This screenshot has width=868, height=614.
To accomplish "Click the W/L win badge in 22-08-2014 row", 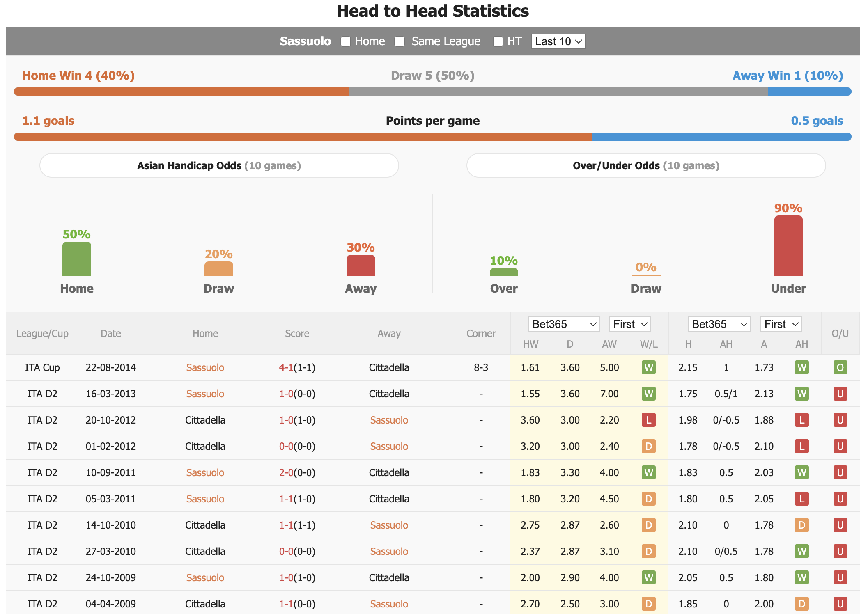I will coord(649,367).
